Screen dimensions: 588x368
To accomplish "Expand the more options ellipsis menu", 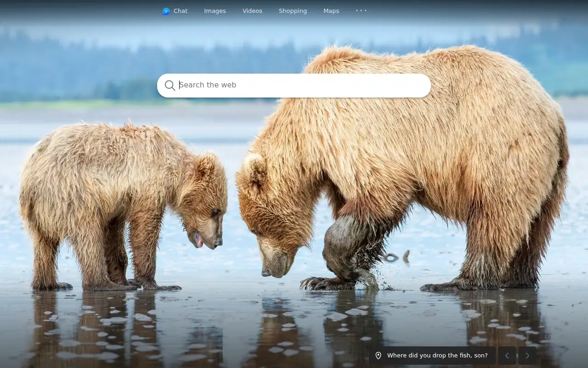I will point(361,11).
